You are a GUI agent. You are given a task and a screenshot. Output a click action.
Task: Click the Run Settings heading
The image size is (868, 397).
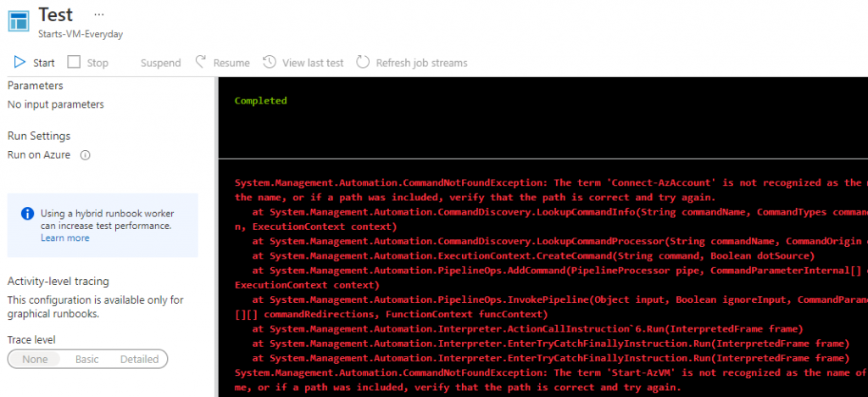click(x=39, y=136)
